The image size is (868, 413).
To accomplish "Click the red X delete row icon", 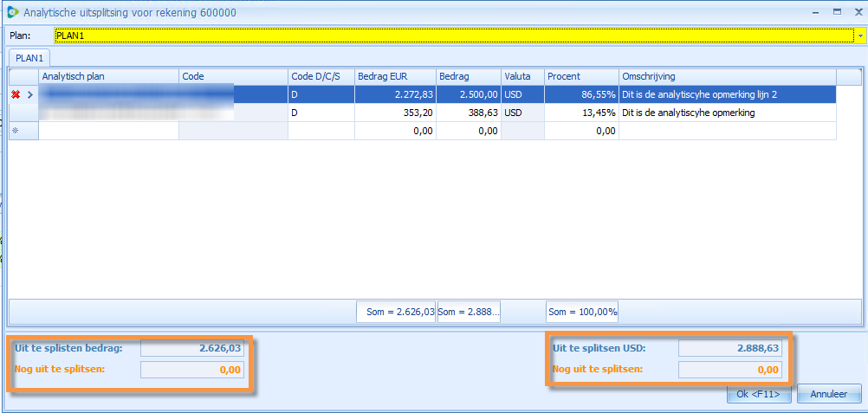I will pyautogui.click(x=15, y=94).
